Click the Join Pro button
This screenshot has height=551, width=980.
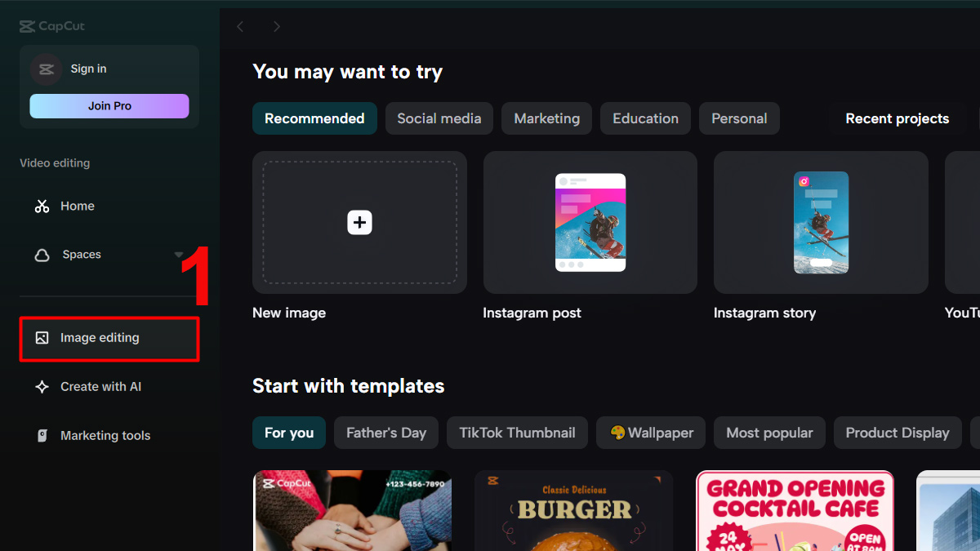109,106
